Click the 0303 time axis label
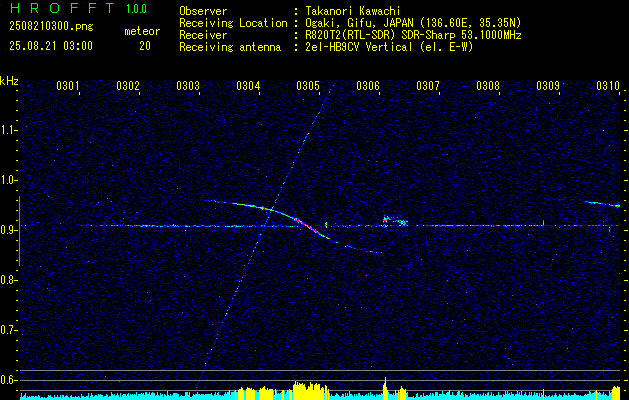The image size is (629, 400). pyautogui.click(x=188, y=85)
